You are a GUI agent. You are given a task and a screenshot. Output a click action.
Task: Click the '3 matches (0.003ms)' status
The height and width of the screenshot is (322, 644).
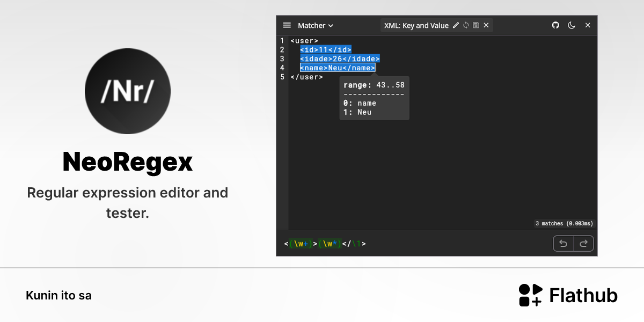tap(564, 223)
